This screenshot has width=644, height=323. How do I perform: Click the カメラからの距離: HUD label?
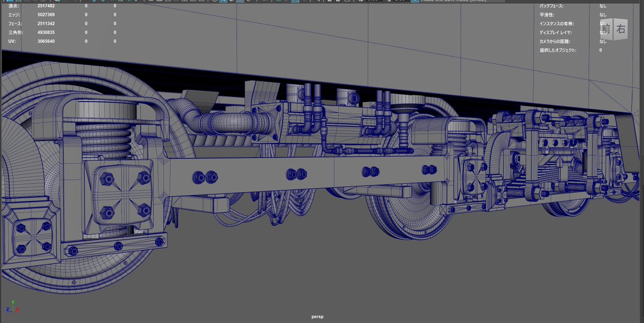[x=555, y=41]
